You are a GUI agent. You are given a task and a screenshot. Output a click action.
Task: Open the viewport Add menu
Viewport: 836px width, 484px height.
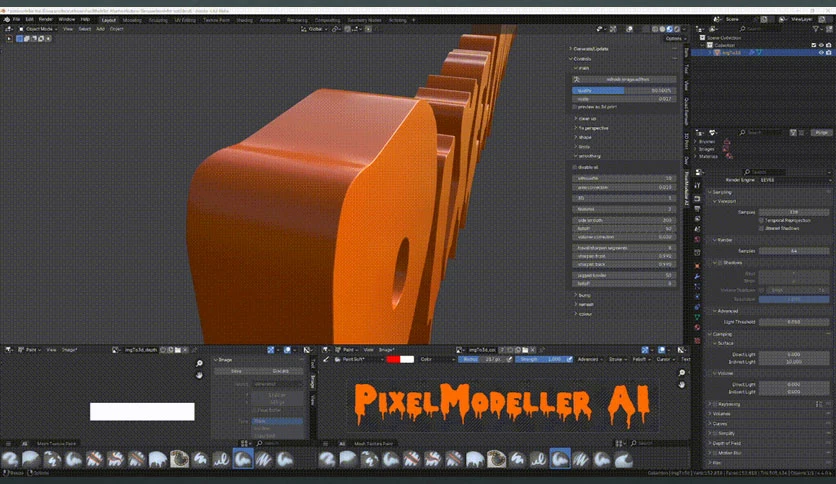100,29
